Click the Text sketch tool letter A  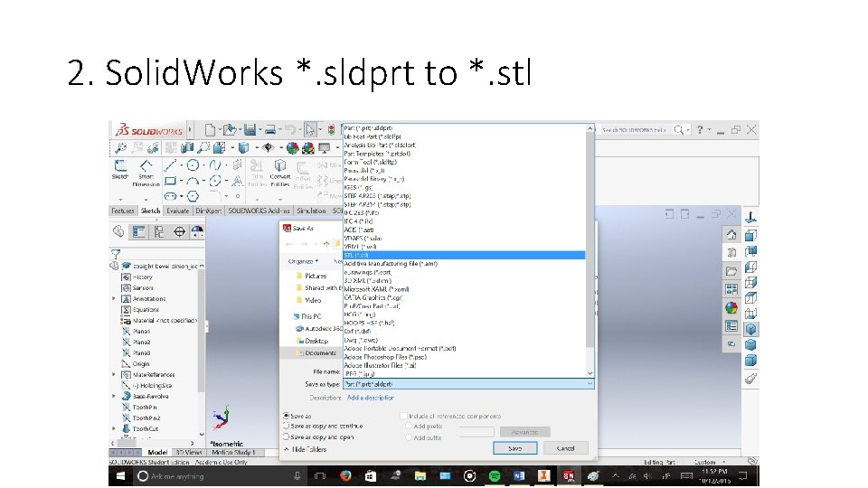pyautogui.click(x=237, y=181)
